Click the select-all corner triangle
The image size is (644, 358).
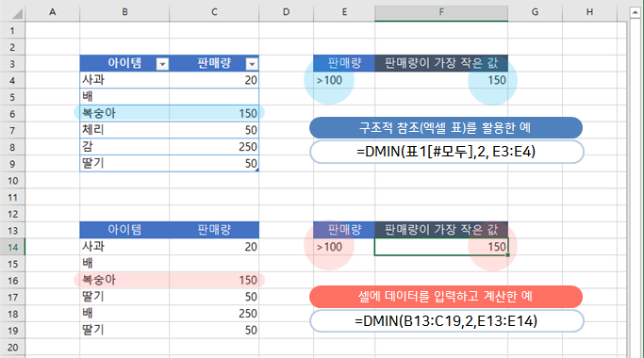17,13
